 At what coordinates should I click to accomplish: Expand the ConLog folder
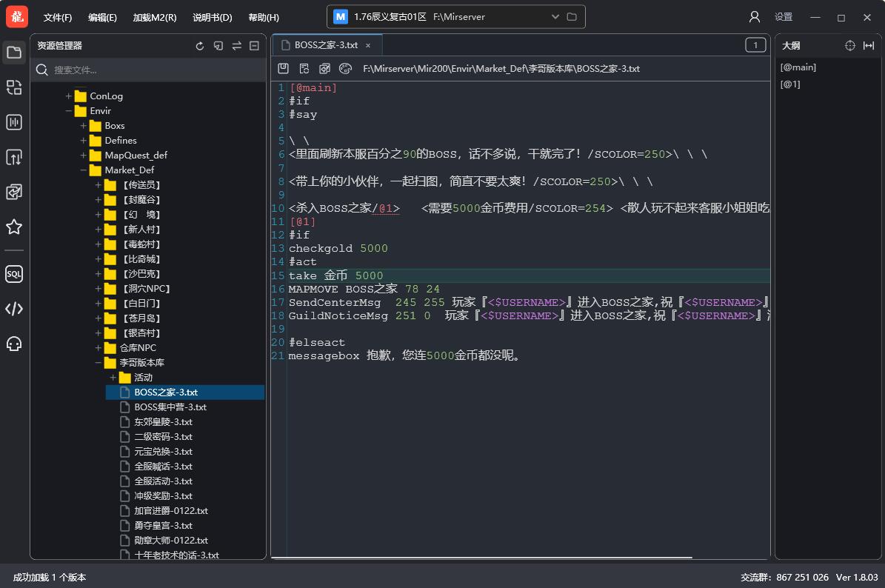[x=68, y=96]
